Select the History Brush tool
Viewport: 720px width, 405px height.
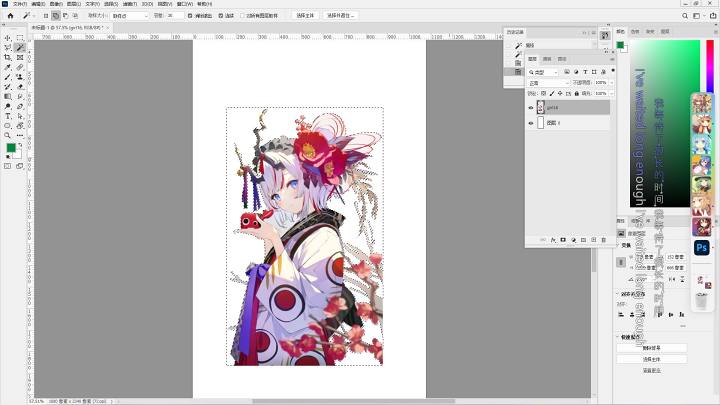click(x=8, y=87)
